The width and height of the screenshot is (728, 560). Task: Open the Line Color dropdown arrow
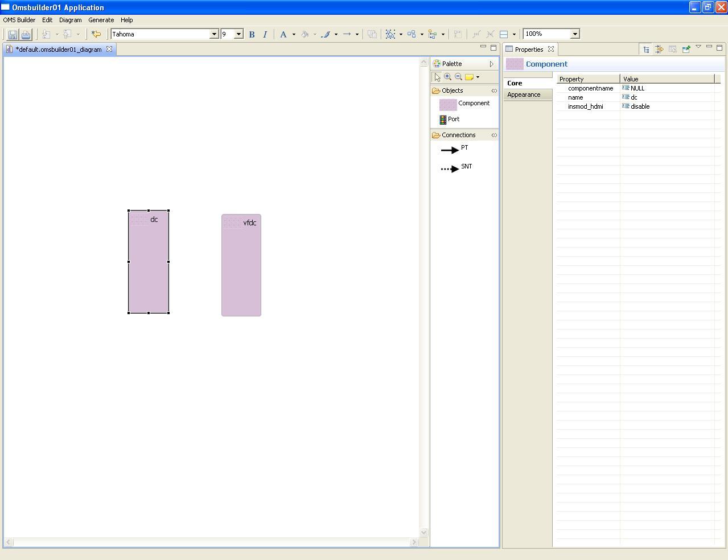point(336,34)
